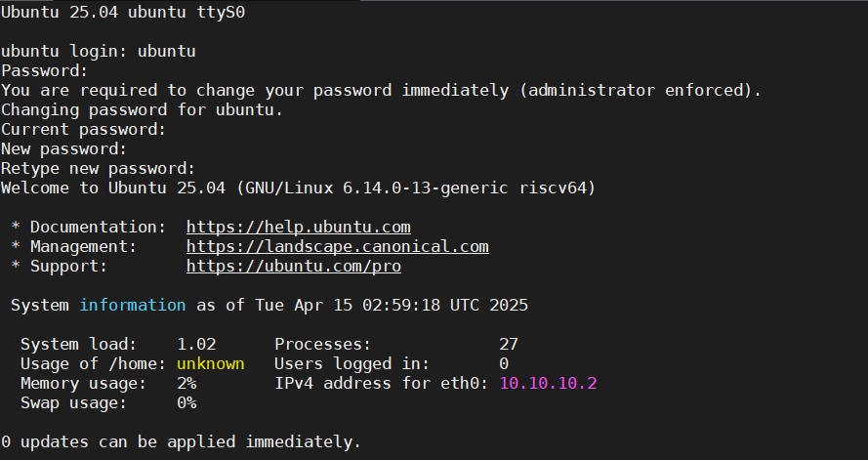Screen dimensions: 868x460
Task: Open the https://help.ubuntu.com documentation link
Action: click(298, 227)
